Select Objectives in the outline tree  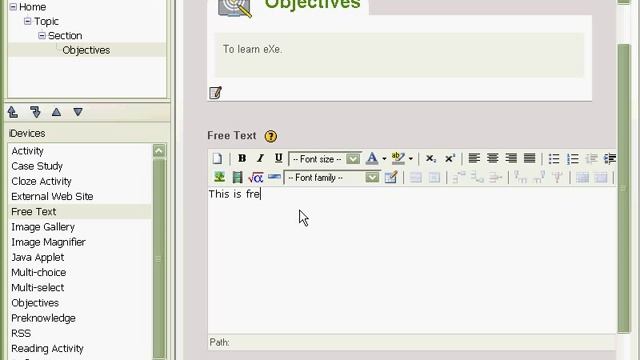tap(86, 50)
